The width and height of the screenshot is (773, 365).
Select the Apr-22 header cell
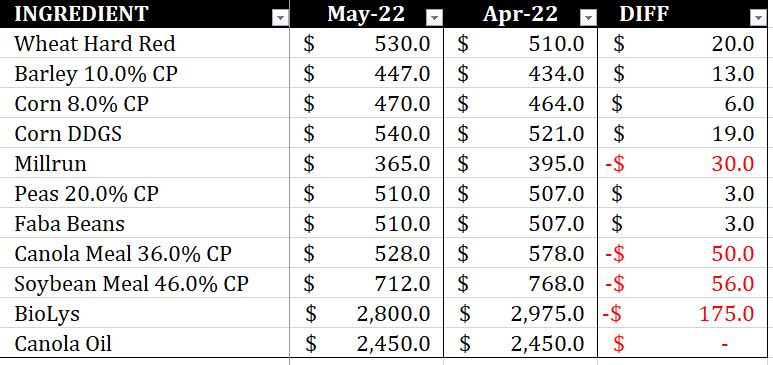[521, 14]
